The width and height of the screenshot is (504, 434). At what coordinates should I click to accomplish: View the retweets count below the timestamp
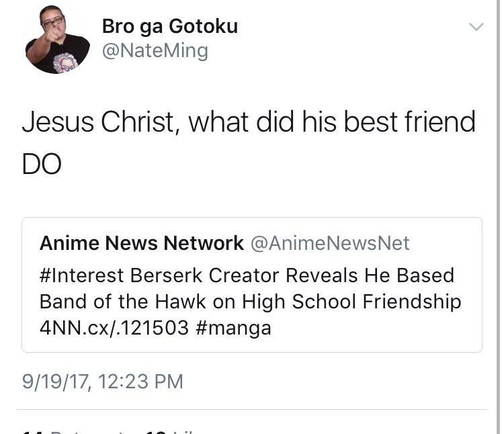click(x=74, y=430)
